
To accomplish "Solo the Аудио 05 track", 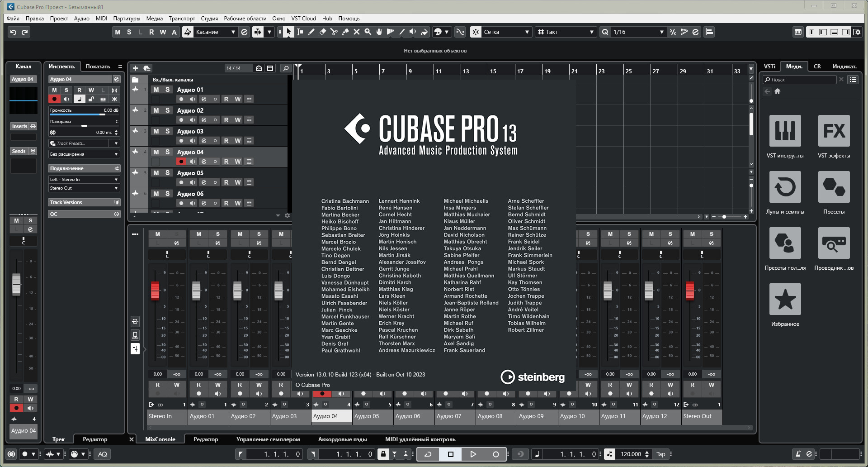I will pyautogui.click(x=167, y=173).
